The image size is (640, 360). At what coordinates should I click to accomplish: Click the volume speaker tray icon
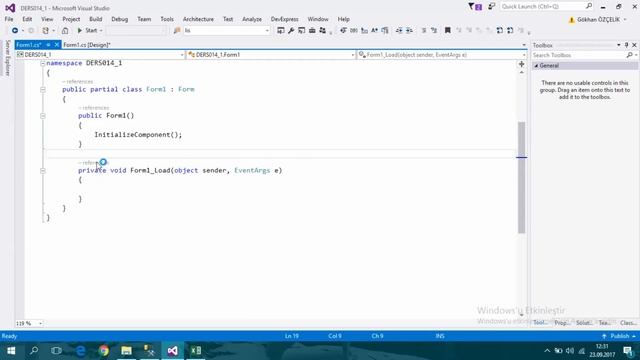click(x=570, y=351)
